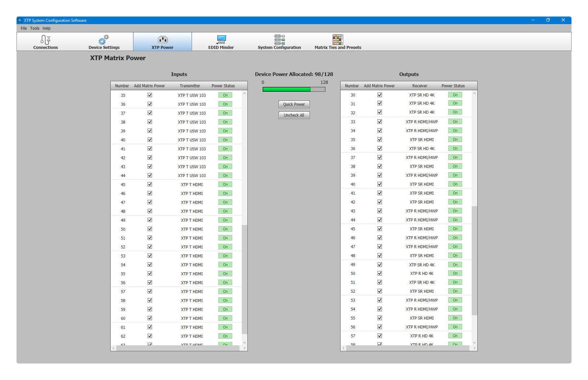
Task: Select XTP T USW 103 in row 42
Action: coord(192,158)
